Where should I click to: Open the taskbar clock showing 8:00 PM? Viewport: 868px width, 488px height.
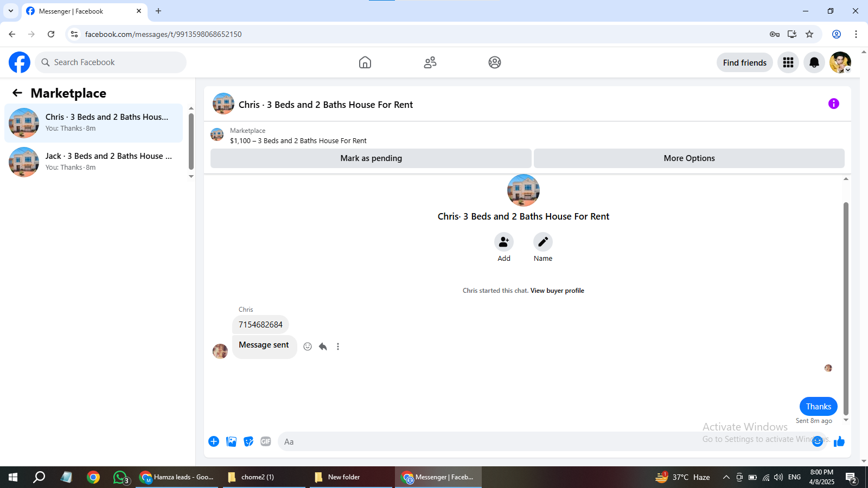(x=822, y=477)
